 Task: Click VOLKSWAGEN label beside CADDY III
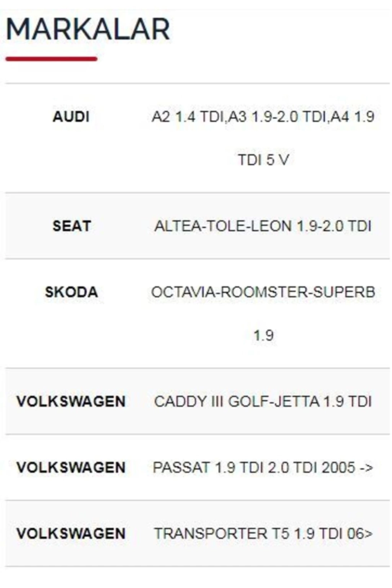71,402
